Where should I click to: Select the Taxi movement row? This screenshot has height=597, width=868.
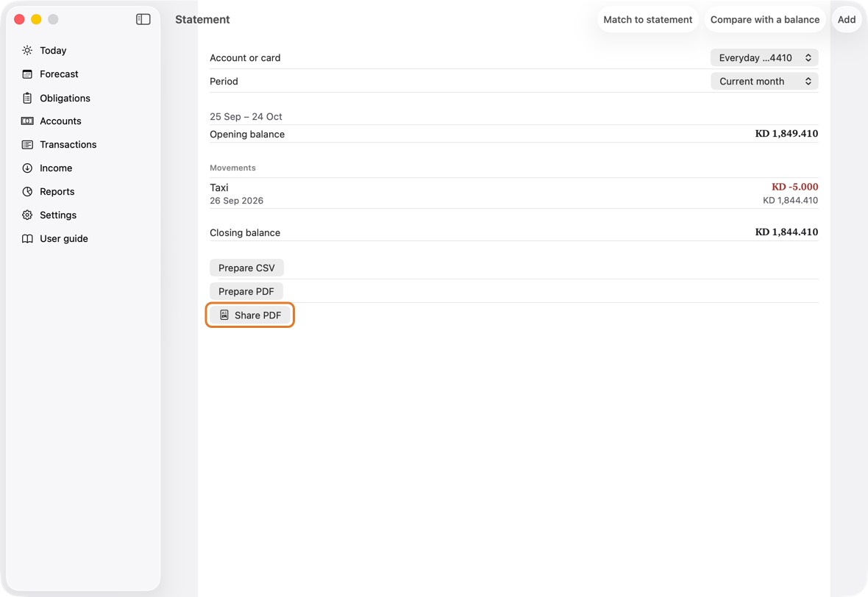coord(513,193)
